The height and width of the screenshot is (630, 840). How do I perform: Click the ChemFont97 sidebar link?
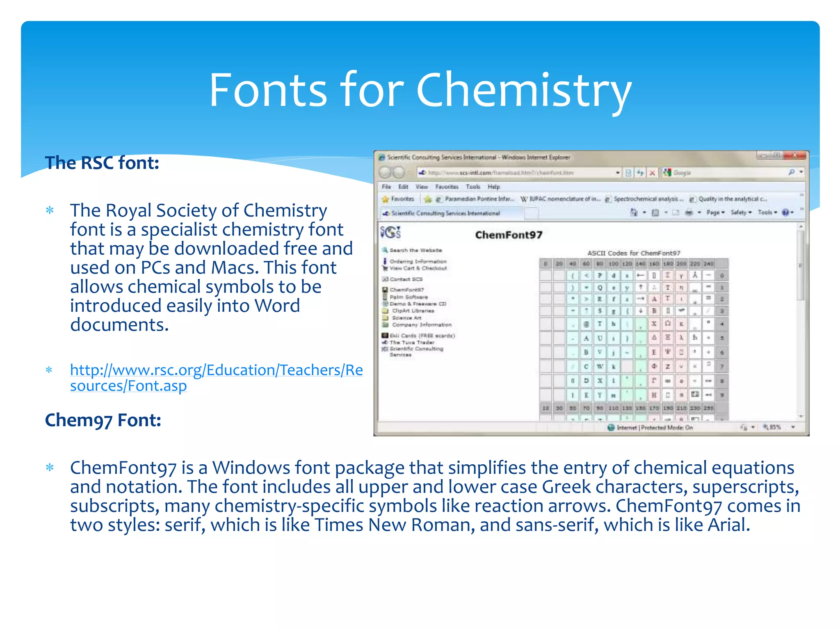click(406, 290)
